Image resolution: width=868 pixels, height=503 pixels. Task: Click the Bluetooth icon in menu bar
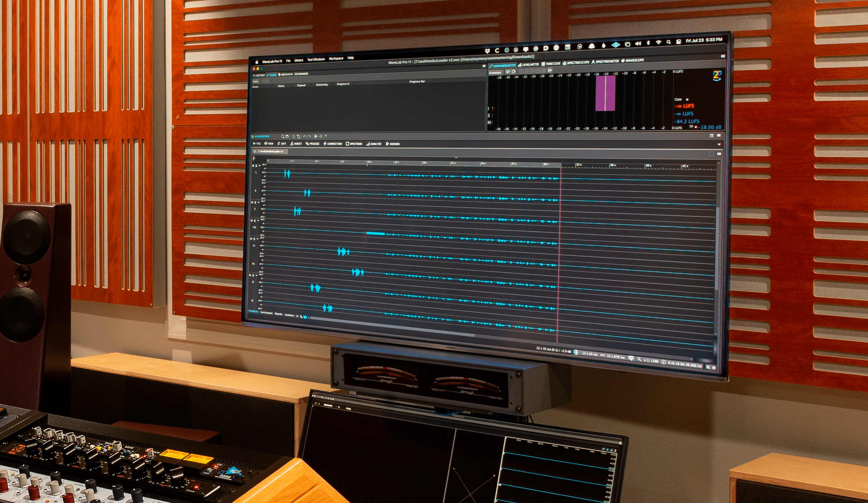[x=648, y=43]
